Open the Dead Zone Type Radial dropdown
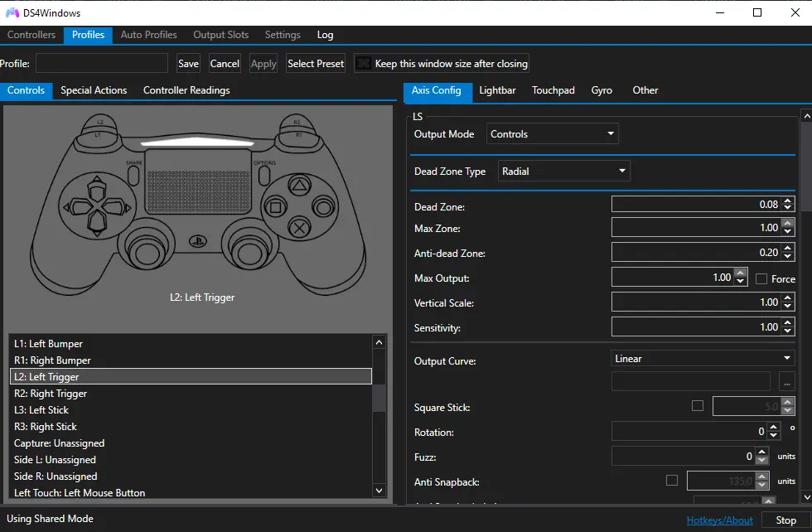The image size is (812, 532). 564,171
